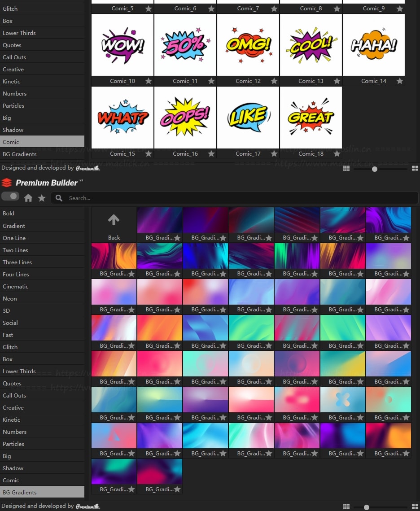420x511 pixels.
Task: Small grid view icon under Comic presets
Action: (346, 169)
